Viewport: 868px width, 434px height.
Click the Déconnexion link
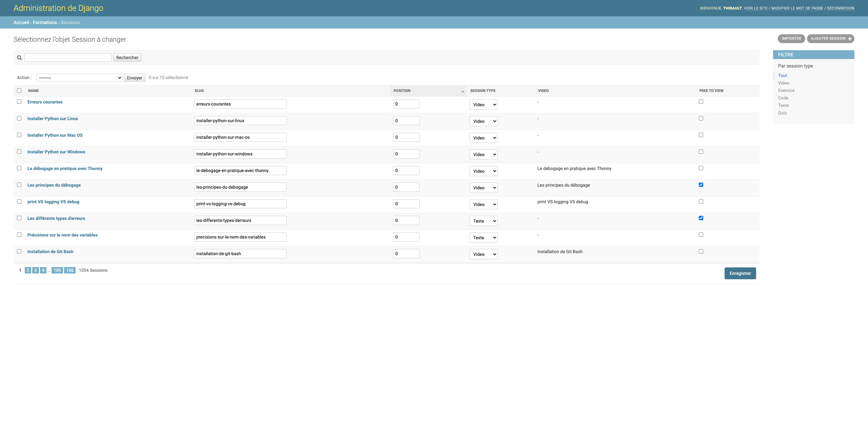840,8
